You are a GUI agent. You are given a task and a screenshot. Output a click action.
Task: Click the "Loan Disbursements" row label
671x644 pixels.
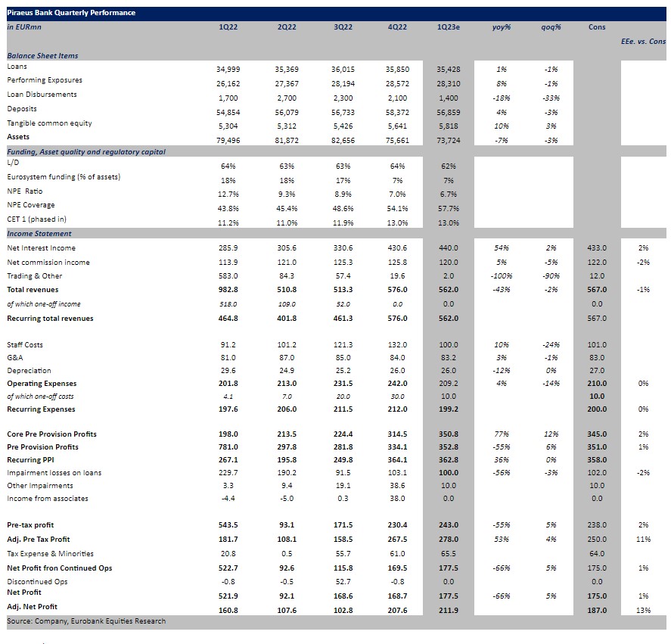[x=42, y=95]
